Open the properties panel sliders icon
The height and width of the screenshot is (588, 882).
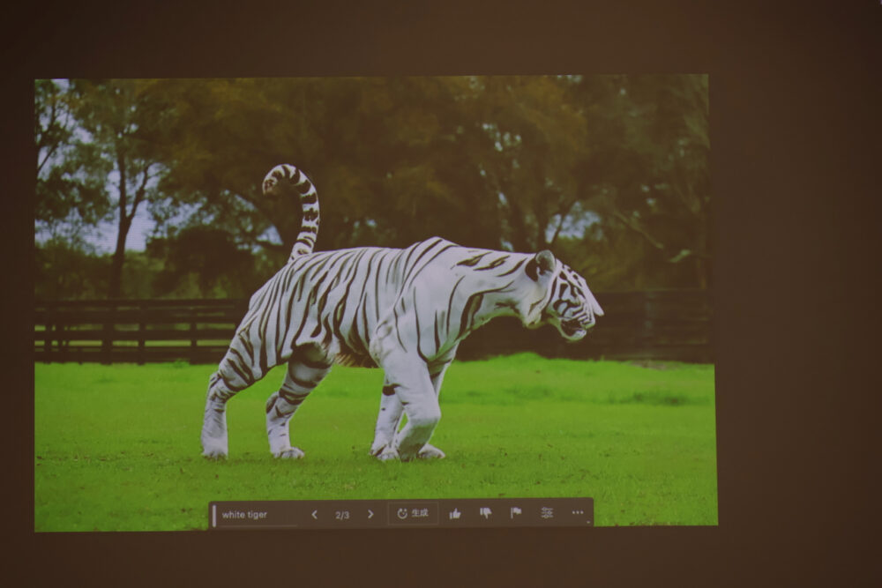pos(547,513)
